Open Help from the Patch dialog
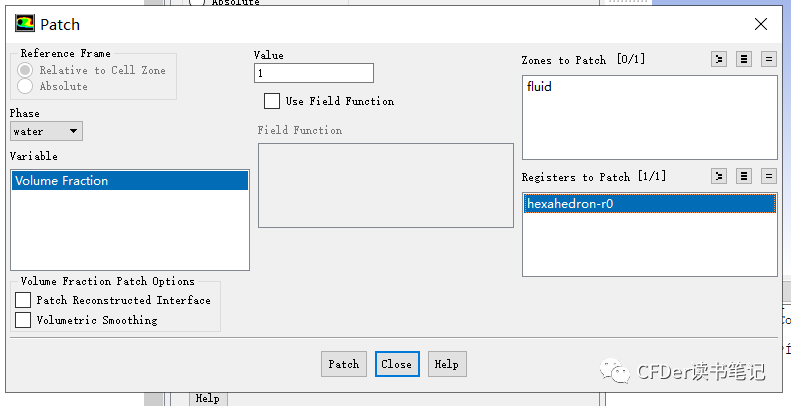 (447, 364)
